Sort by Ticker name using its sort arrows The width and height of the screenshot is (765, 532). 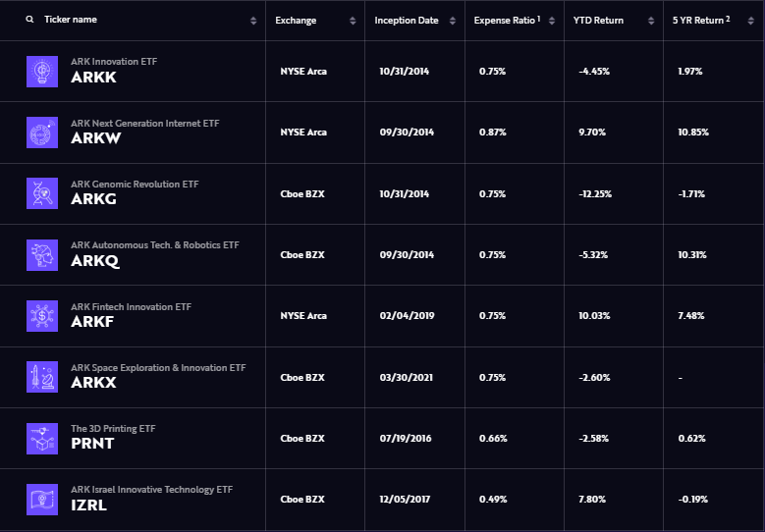tap(253, 21)
